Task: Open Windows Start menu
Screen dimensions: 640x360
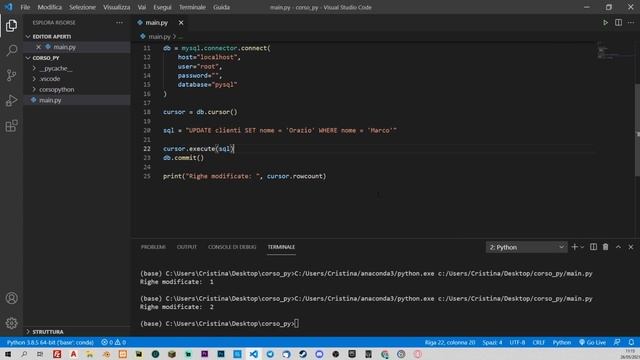Action: [8, 354]
